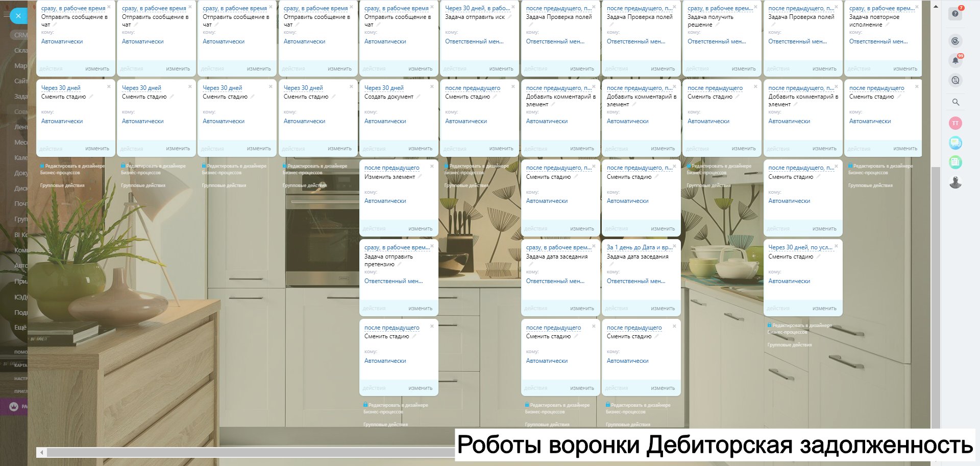Open the 'Через 30 дней, по усл...' timing selector
Screen dimensions: 980x466
pos(800,247)
